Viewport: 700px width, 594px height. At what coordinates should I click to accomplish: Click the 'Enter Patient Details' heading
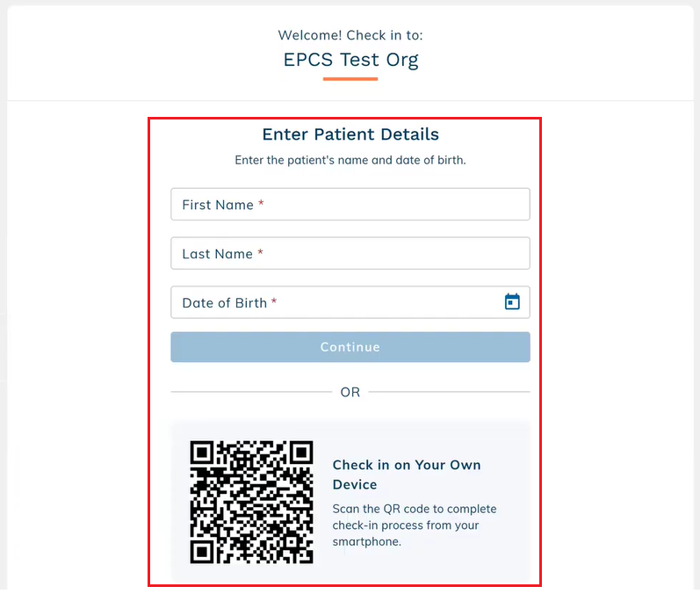pyautogui.click(x=350, y=134)
